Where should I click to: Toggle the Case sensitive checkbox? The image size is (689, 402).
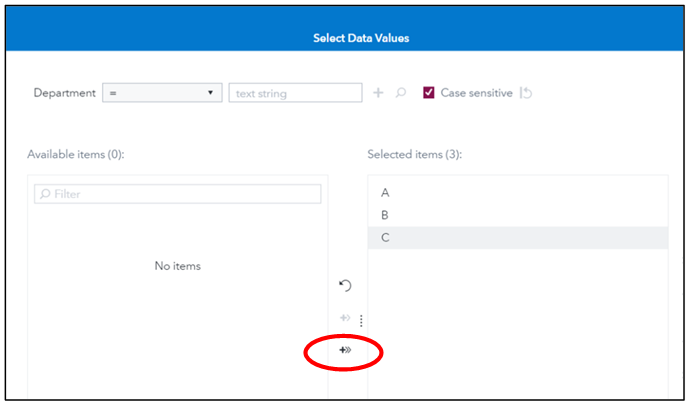pyautogui.click(x=429, y=93)
